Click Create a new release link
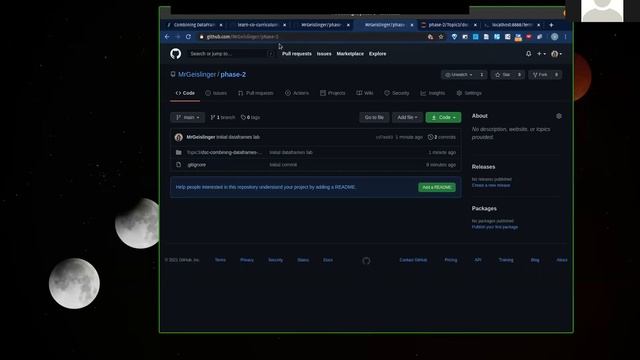This screenshot has width=640, height=360. 491,185
